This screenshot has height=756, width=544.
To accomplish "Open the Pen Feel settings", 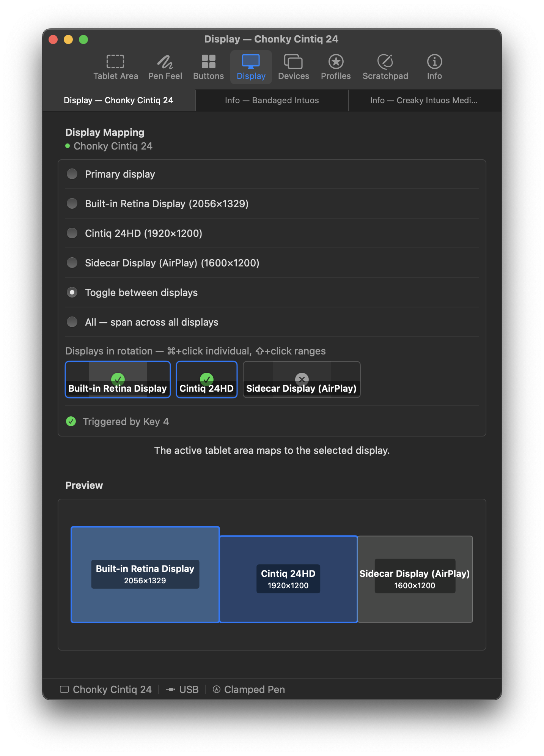I will click(165, 67).
